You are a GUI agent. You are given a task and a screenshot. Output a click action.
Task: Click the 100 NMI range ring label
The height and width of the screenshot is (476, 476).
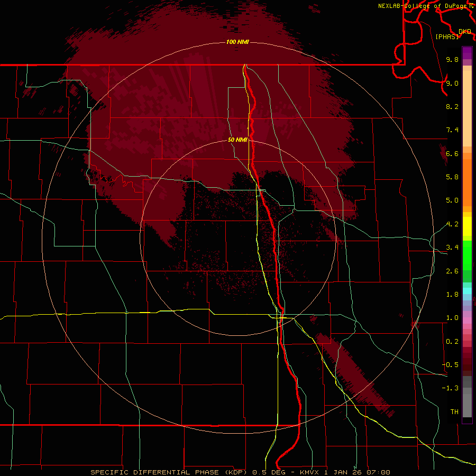(x=237, y=42)
